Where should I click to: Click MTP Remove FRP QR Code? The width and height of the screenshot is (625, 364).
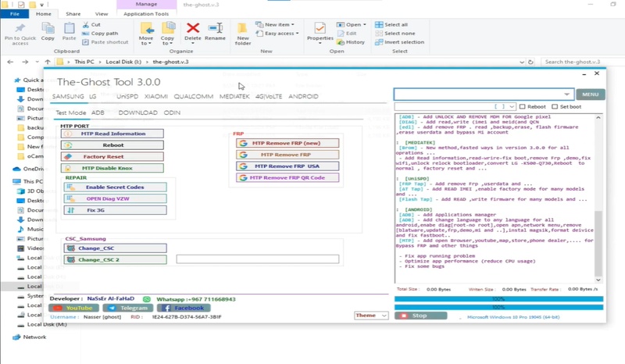pyautogui.click(x=288, y=177)
